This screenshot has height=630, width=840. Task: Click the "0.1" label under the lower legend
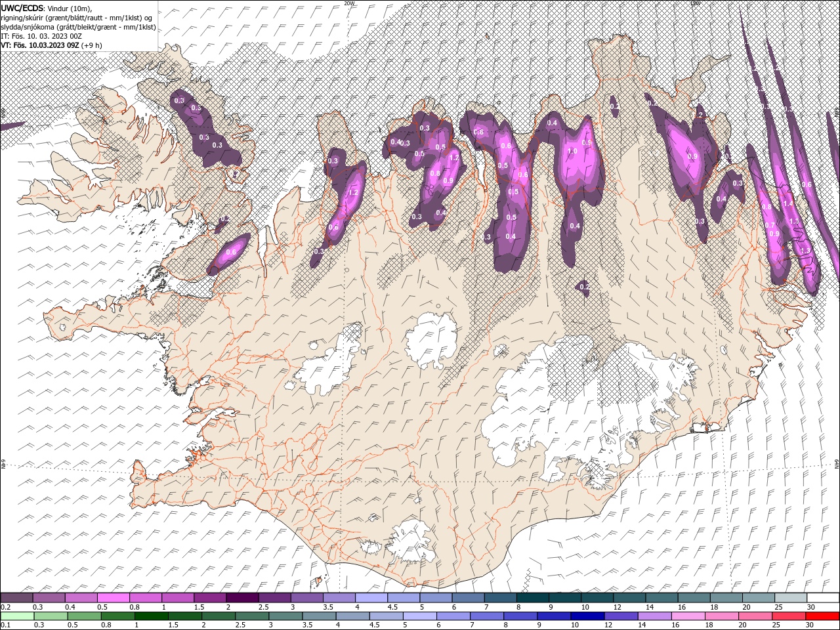[x=5, y=625]
